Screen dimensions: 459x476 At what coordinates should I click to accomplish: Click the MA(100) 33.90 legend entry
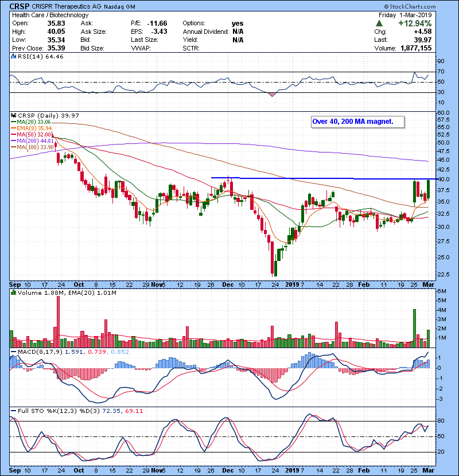tap(32, 147)
